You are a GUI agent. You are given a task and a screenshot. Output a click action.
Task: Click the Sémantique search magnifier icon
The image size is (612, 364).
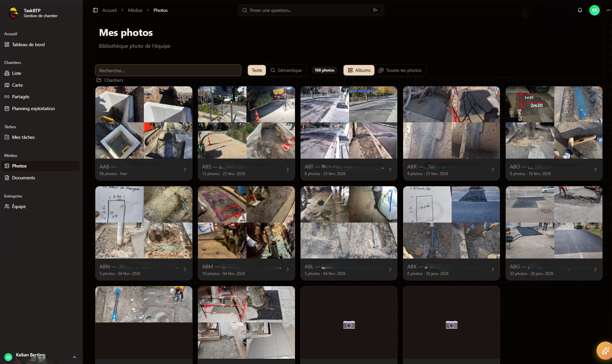(x=273, y=70)
